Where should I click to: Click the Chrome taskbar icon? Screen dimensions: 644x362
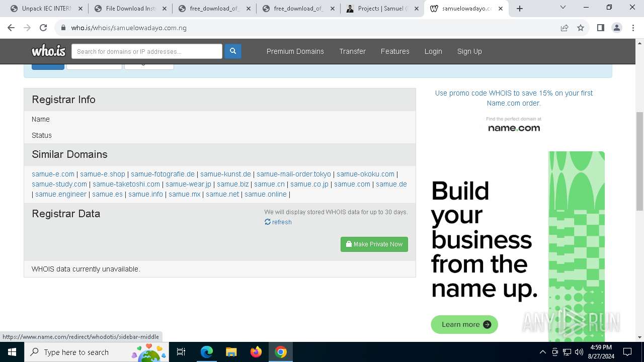click(281, 352)
